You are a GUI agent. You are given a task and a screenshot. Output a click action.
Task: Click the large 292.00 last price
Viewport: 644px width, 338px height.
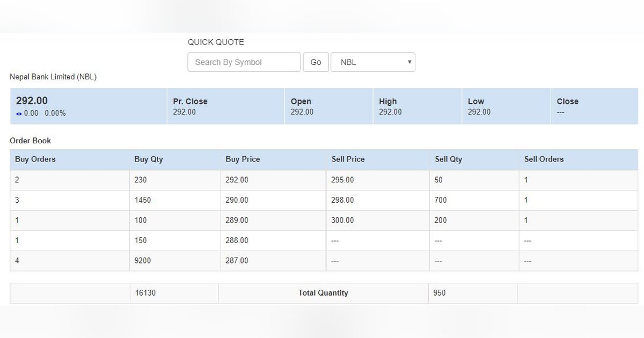click(32, 101)
